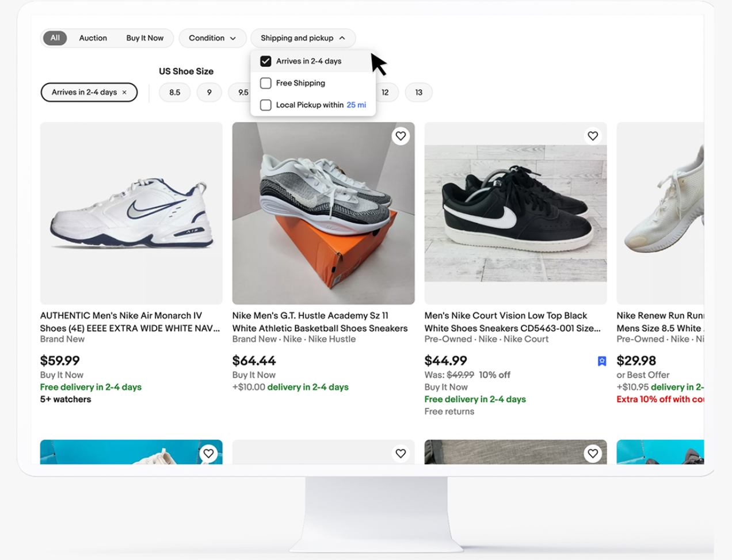Enable the Free Shipping checkbox

pyautogui.click(x=266, y=83)
